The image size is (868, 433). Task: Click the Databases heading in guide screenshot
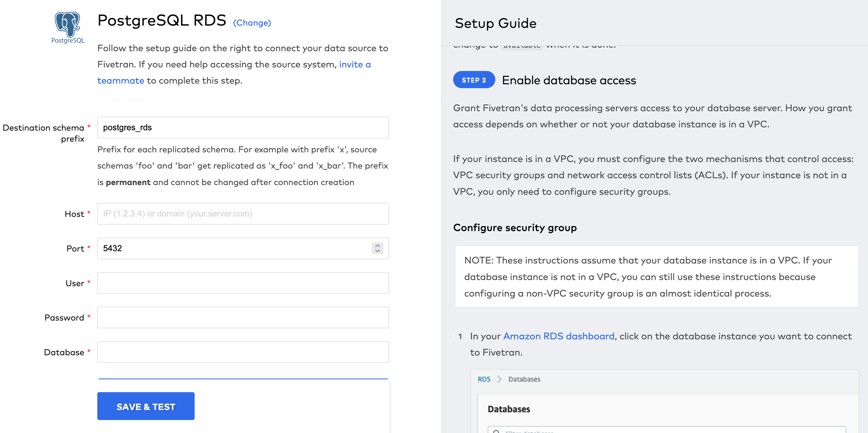click(x=509, y=409)
